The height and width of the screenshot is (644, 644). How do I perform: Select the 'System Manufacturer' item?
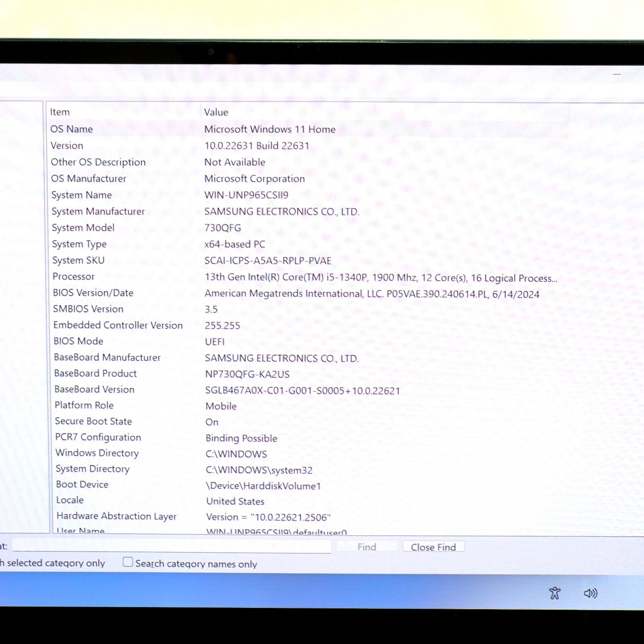pos(98,211)
